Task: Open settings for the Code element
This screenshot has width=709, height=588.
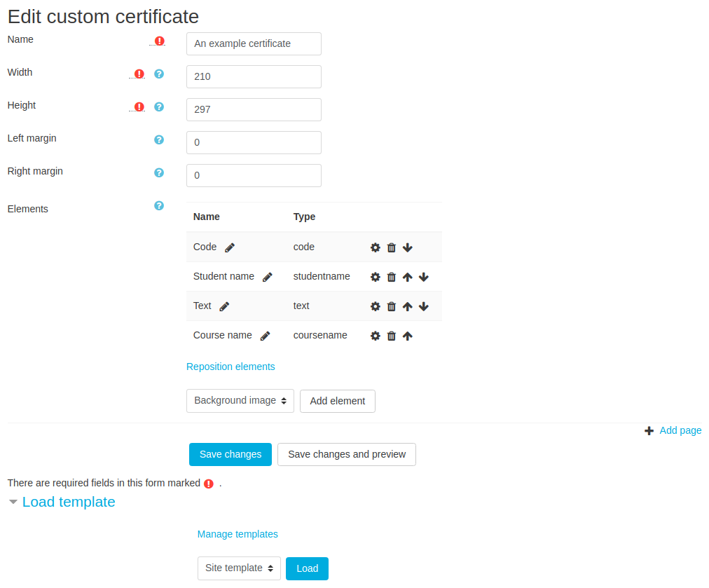Action: click(375, 247)
